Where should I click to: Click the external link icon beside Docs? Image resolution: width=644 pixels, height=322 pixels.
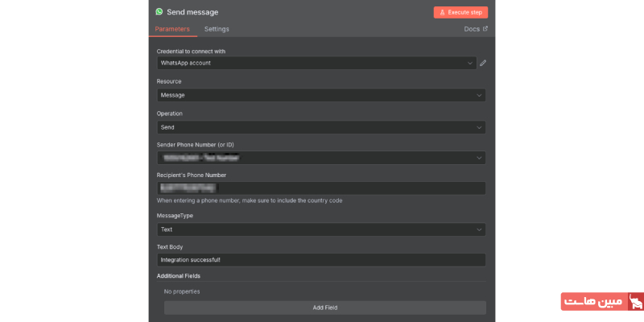coord(485,29)
